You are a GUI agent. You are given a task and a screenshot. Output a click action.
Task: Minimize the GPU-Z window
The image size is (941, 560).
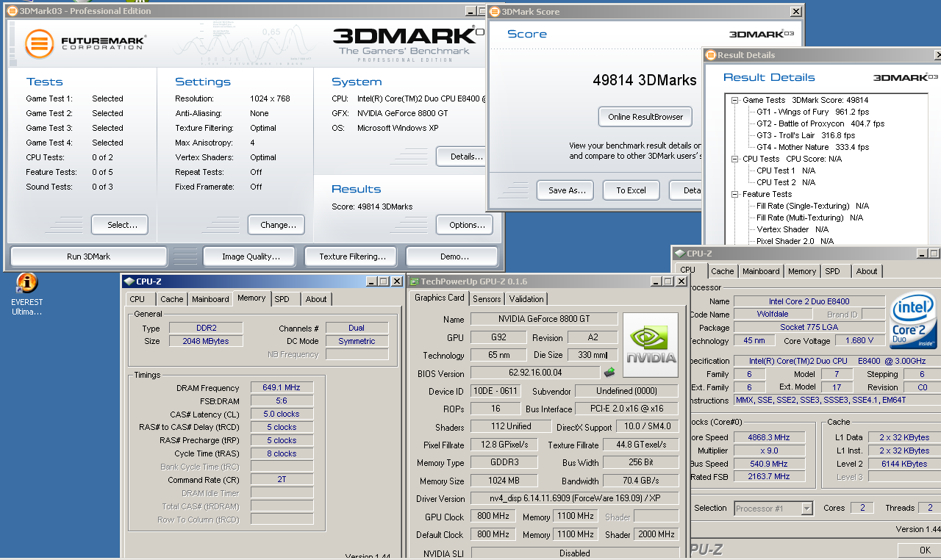[657, 281]
